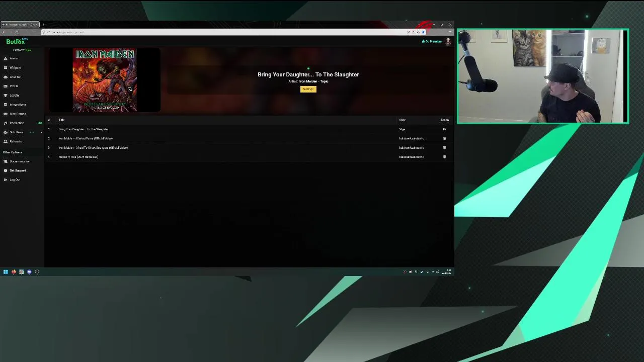
Task: Open the OBS taskbar icon
Action: (37, 272)
